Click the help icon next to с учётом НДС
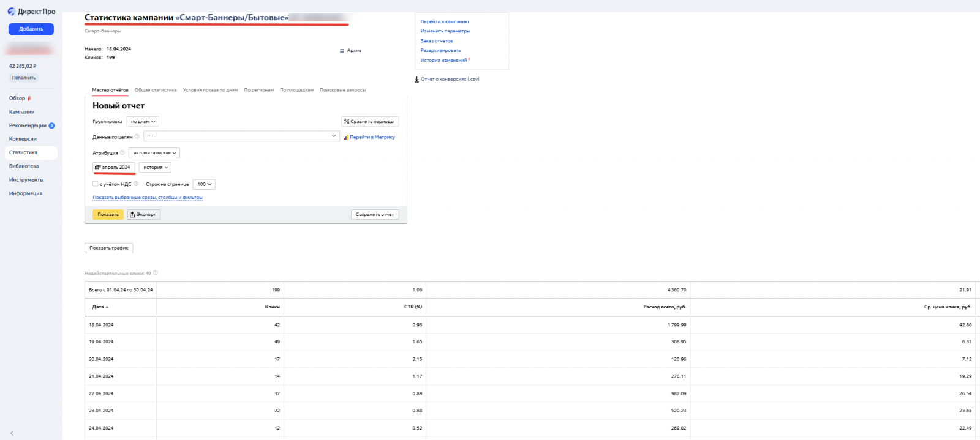980x440 pixels. click(x=136, y=184)
